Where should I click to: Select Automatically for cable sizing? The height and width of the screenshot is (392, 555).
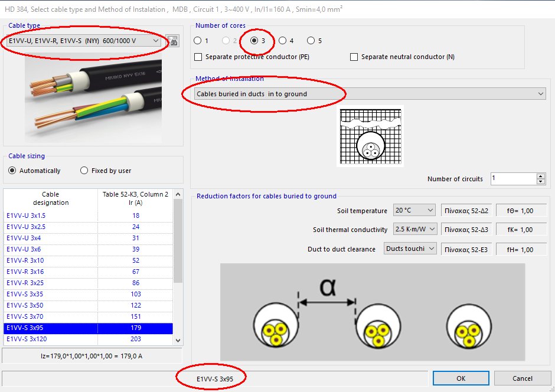coord(14,170)
